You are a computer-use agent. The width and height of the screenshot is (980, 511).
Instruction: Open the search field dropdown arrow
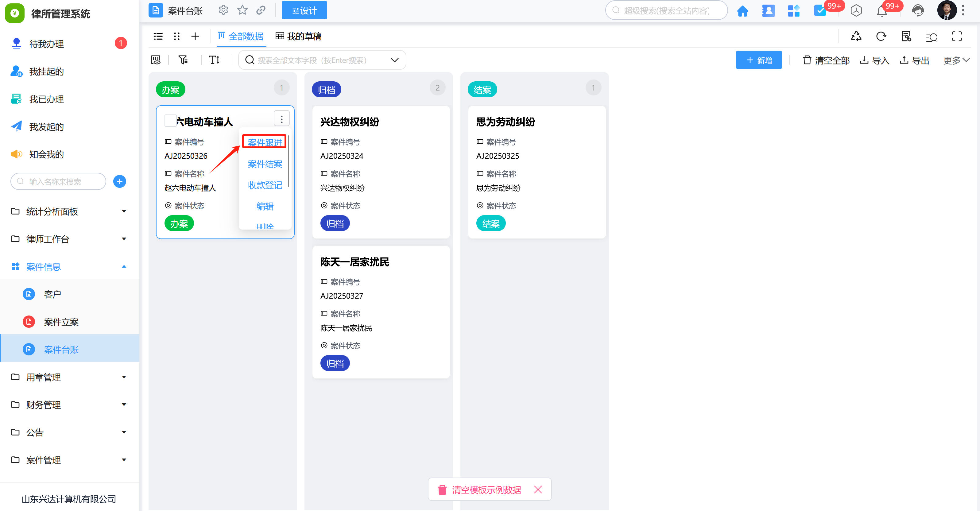[x=394, y=60]
